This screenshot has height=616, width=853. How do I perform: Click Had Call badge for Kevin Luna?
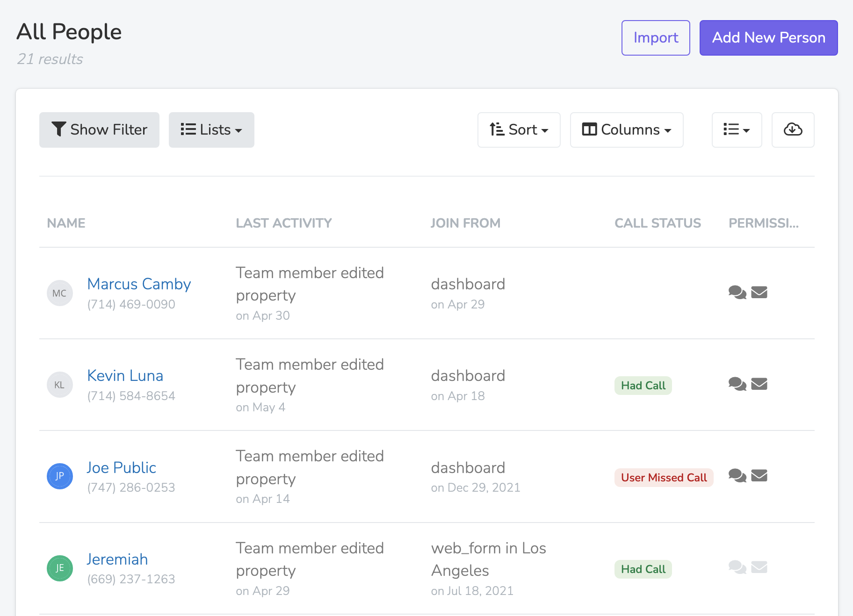(643, 386)
